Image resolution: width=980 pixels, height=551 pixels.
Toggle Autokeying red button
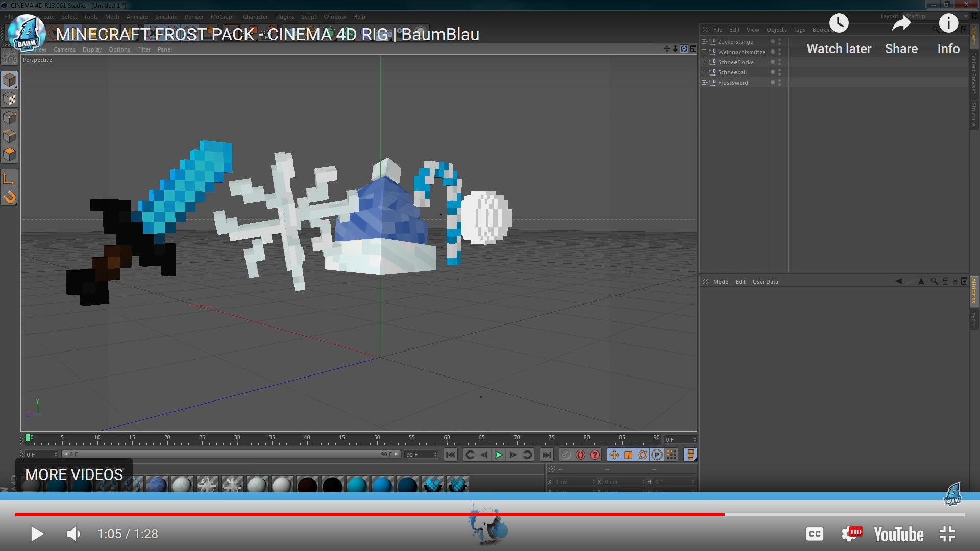[x=580, y=455]
